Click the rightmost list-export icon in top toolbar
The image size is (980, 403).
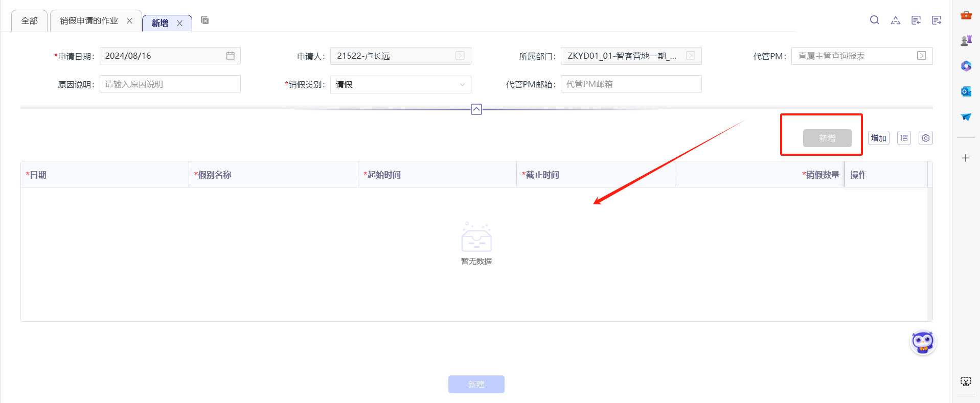[937, 20]
